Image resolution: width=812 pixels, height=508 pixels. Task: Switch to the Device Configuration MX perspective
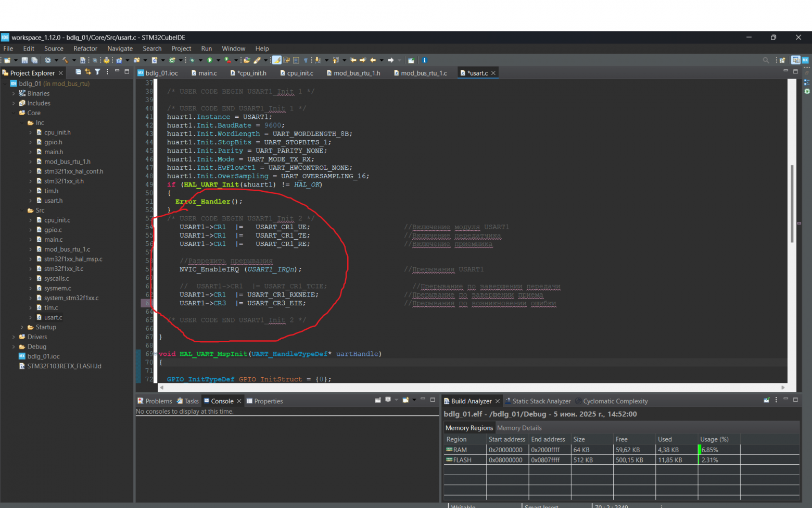805,60
